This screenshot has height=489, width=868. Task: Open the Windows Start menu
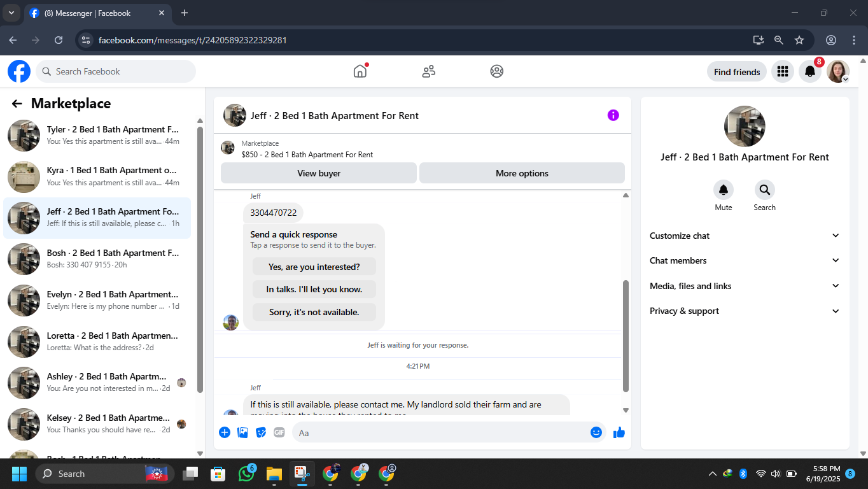tap(19, 474)
